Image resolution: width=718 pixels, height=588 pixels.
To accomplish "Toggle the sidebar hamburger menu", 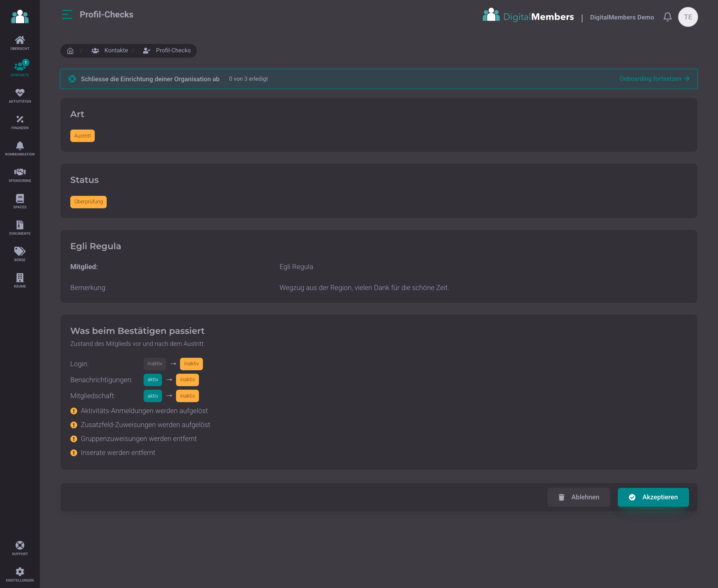I will click(x=67, y=14).
